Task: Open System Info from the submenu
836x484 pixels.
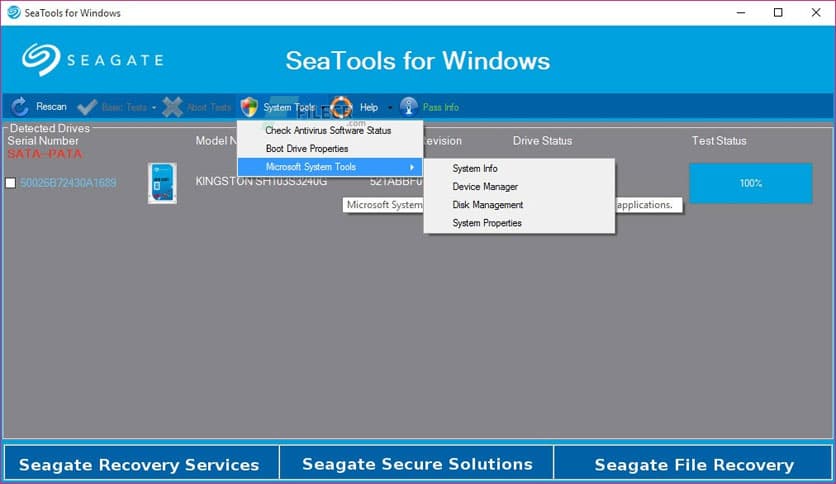Action: click(x=519, y=168)
